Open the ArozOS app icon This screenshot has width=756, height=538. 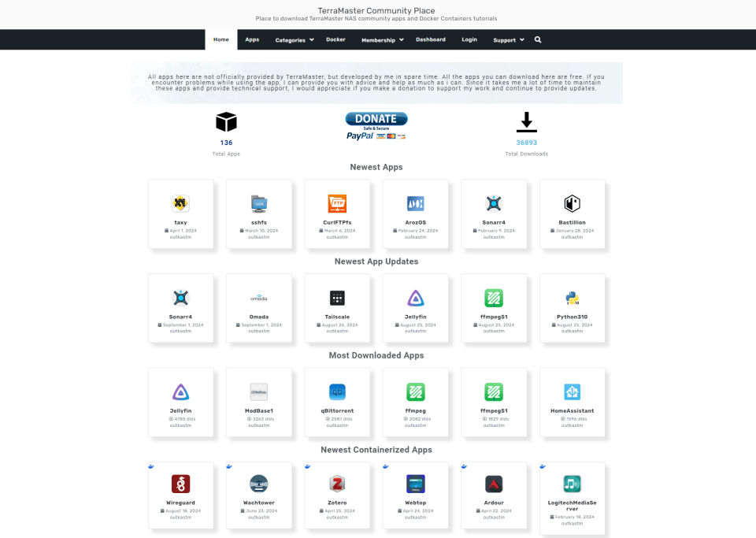[x=416, y=203]
